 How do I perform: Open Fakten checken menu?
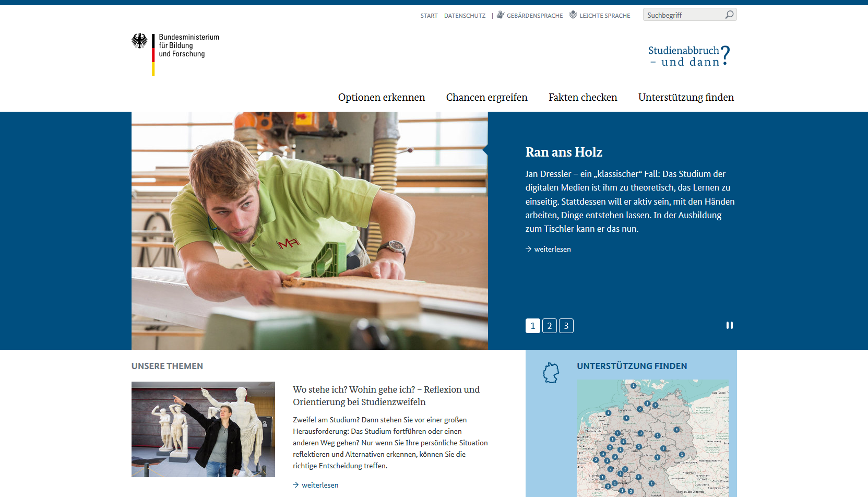click(x=583, y=97)
